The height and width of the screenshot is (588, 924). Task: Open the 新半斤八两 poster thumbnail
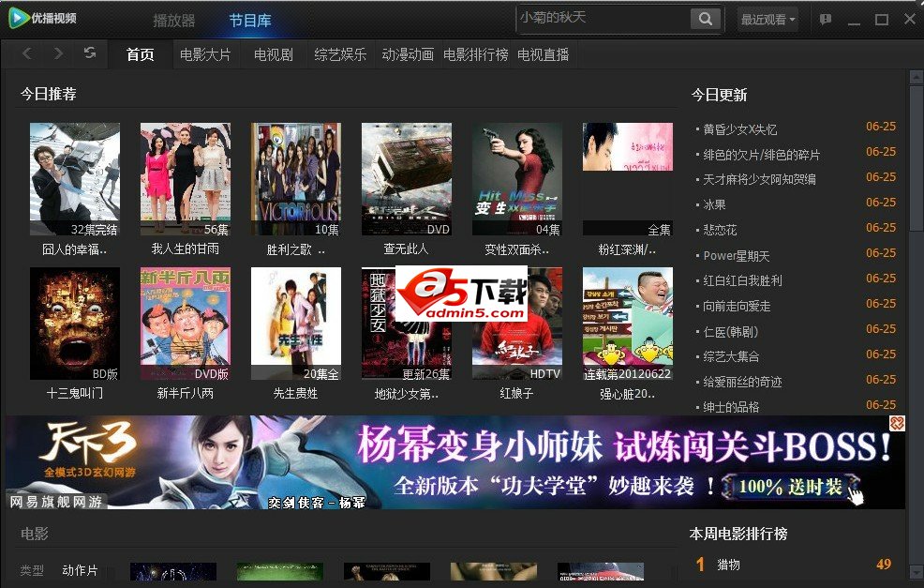185,324
